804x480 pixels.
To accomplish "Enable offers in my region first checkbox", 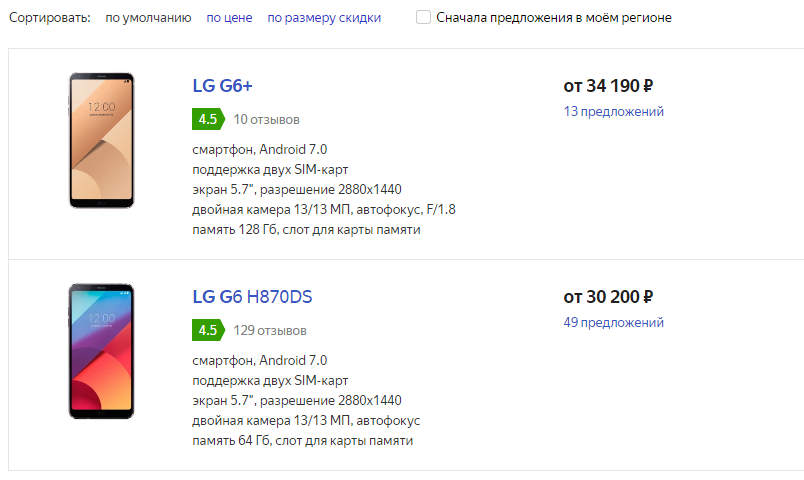I will [x=423, y=17].
